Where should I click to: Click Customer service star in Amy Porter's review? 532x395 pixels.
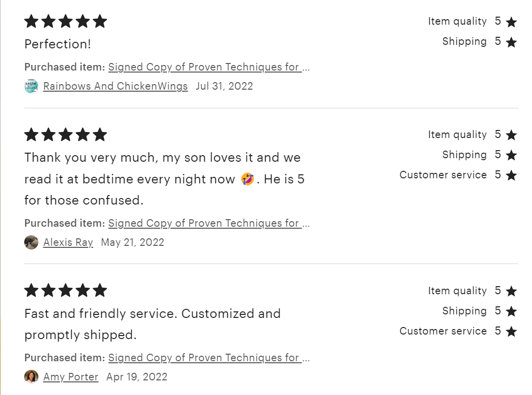pos(511,332)
